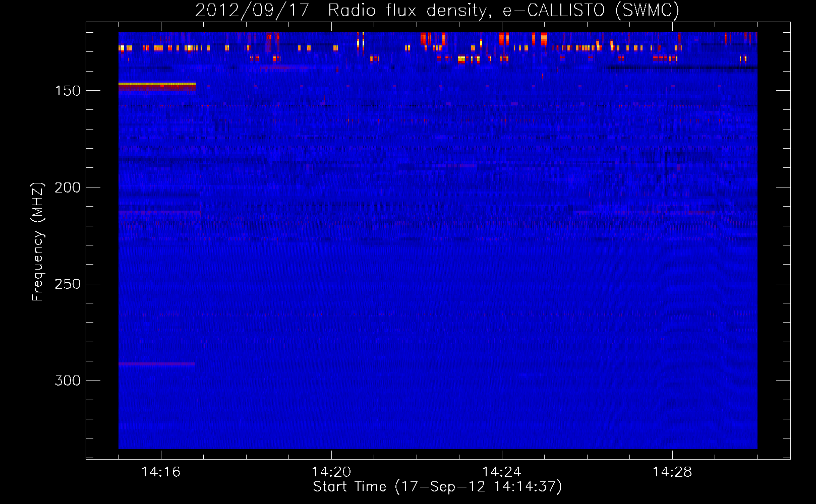Viewport: 816px width, 504px height.
Task: Click the bright yellow band near 150 MHz
Action: point(157,84)
